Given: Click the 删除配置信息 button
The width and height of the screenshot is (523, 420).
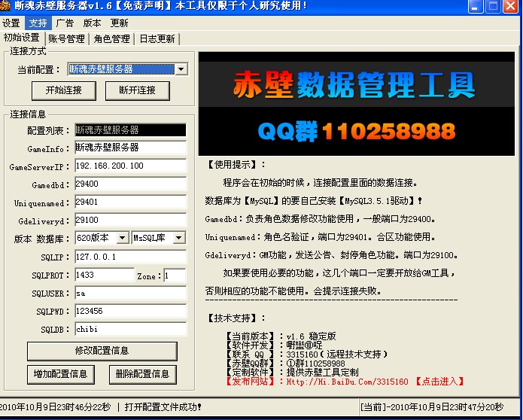Looking at the screenshot, I should pyautogui.click(x=143, y=373).
